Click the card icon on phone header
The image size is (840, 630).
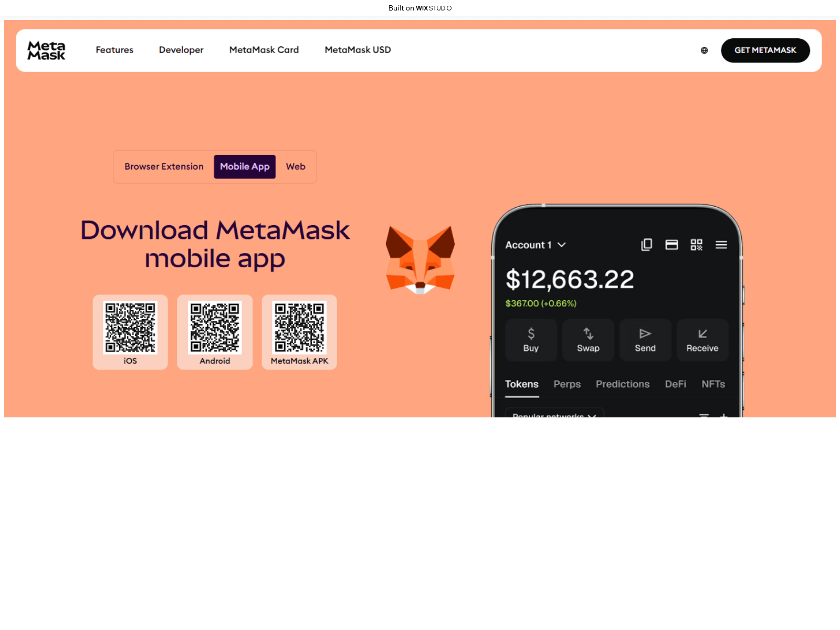point(671,245)
